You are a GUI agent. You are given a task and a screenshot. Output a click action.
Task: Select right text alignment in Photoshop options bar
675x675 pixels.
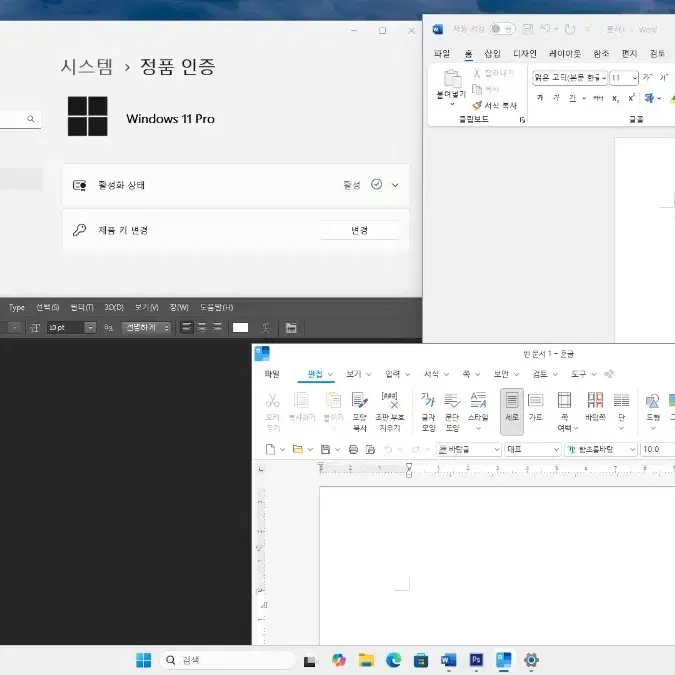[217, 327]
